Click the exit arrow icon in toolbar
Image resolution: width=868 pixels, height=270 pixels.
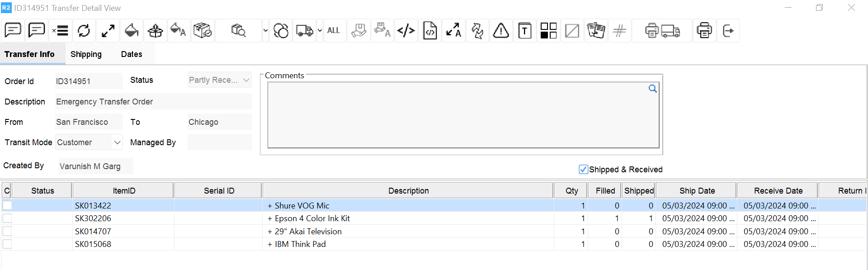(x=728, y=31)
